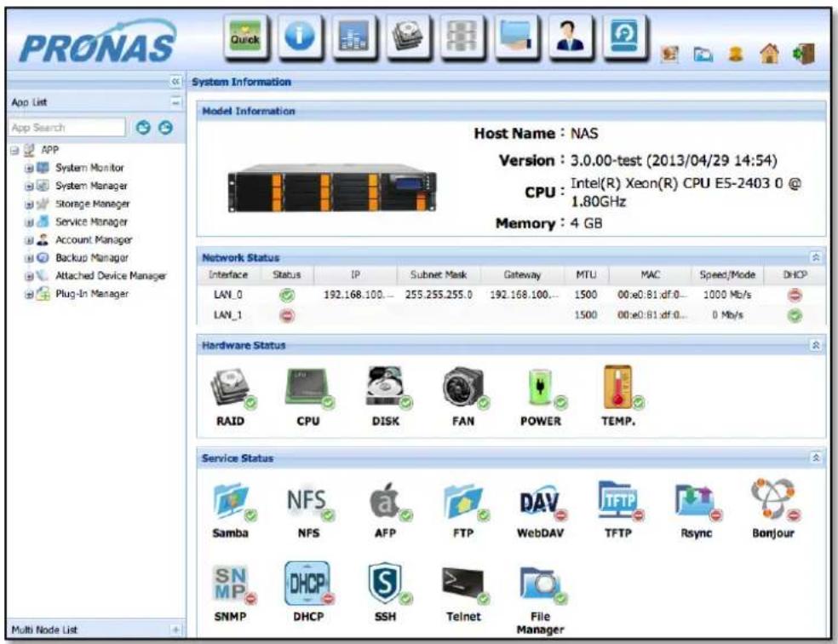Click LAN_0 green status icon
This screenshot has height=644, width=838.
point(287,295)
